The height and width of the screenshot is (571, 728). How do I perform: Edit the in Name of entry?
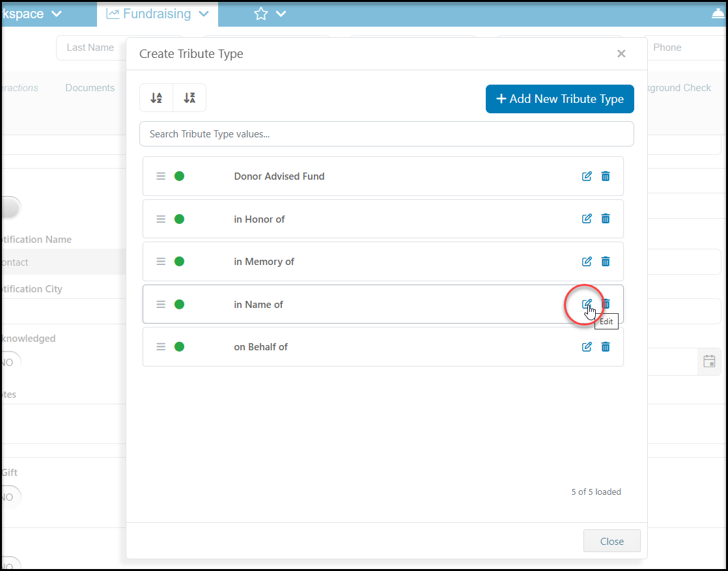tap(587, 304)
